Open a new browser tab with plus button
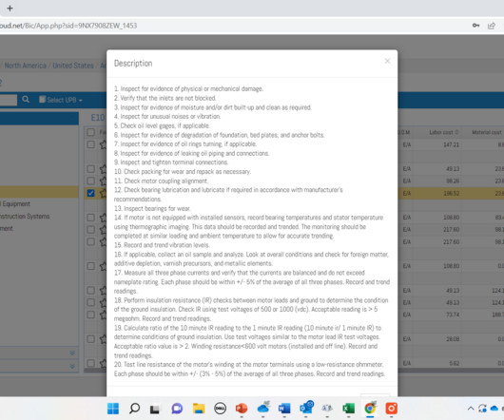Viewport: 504px width, 420px height. click(x=10, y=8)
